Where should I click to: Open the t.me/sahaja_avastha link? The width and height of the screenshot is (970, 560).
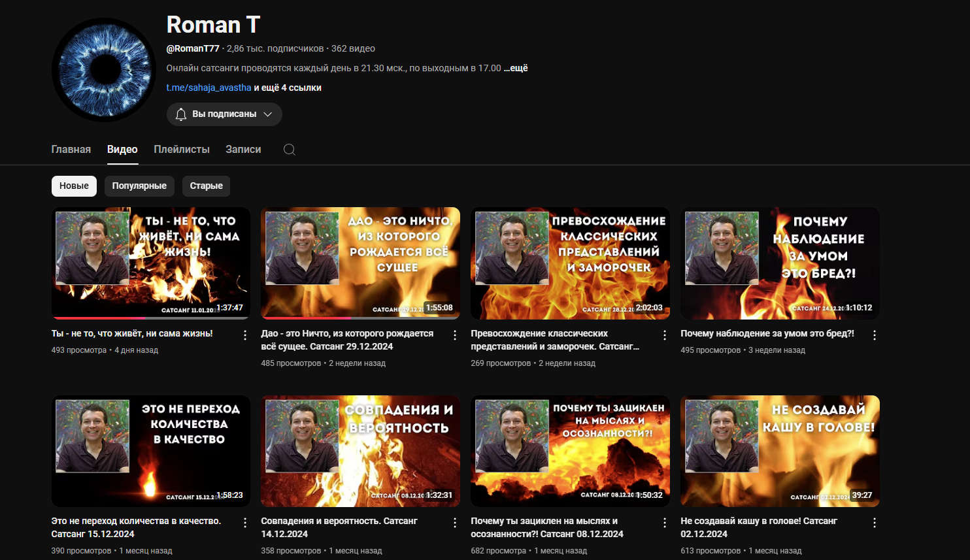(x=209, y=88)
